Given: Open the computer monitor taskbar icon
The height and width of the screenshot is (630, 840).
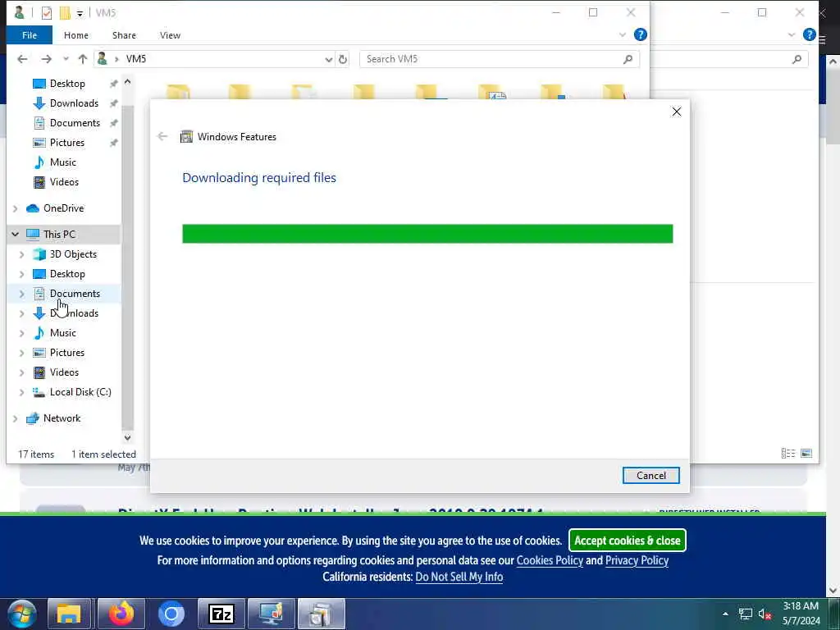Looking at the screenshot, I should coord(271,614).
